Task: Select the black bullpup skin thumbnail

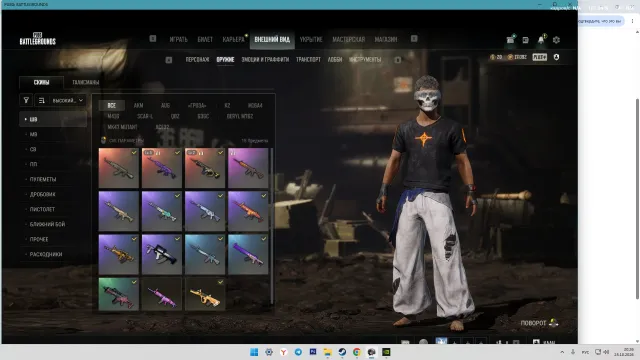Action: click(x=162, y=254)
